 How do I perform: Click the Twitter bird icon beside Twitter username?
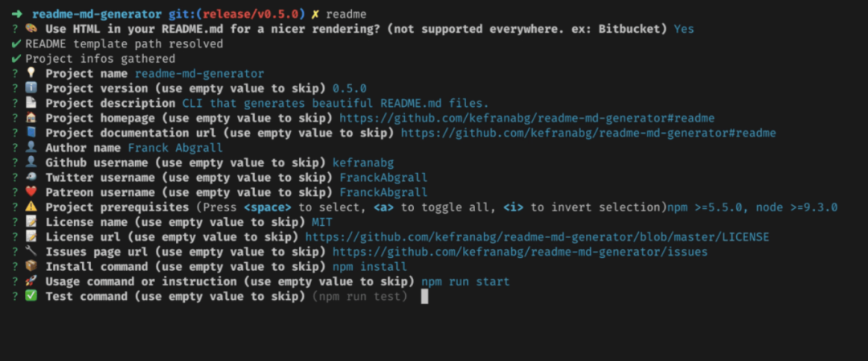[x=31, y=177]
